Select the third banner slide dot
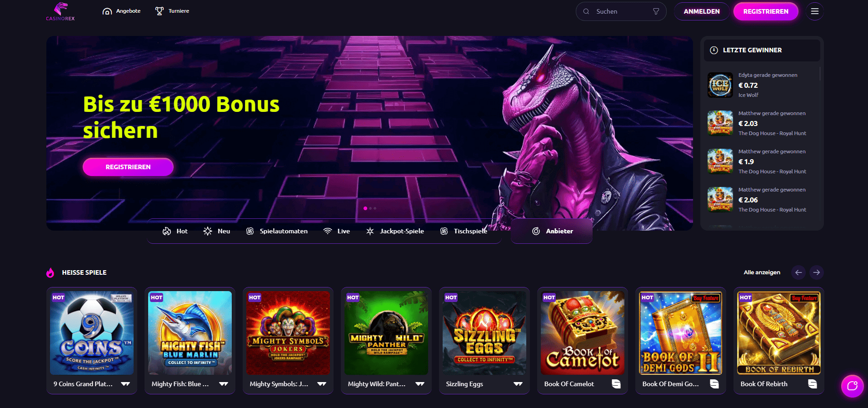This screenshot has width=868, height=408. click(x=375, y=208)
